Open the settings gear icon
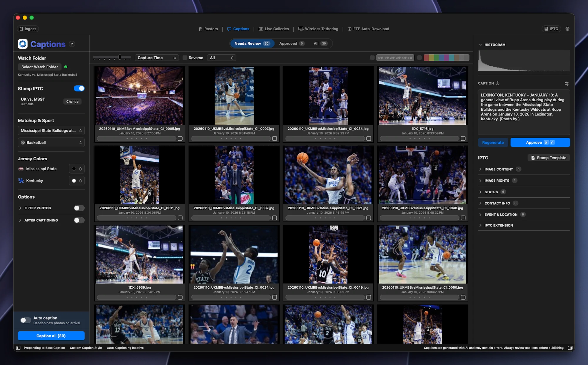Image resolution: width=588 pixels, height=365 pixels. tap(567, 29)
